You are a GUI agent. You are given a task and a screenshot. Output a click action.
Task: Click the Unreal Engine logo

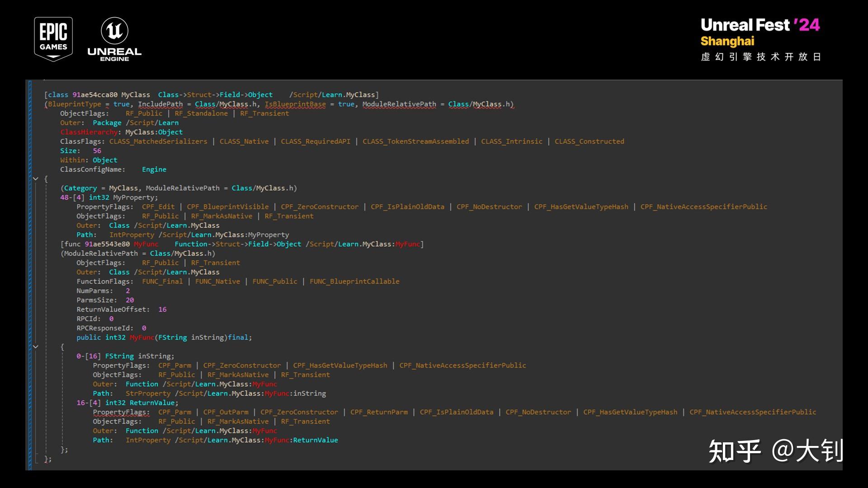pos(114,39)
